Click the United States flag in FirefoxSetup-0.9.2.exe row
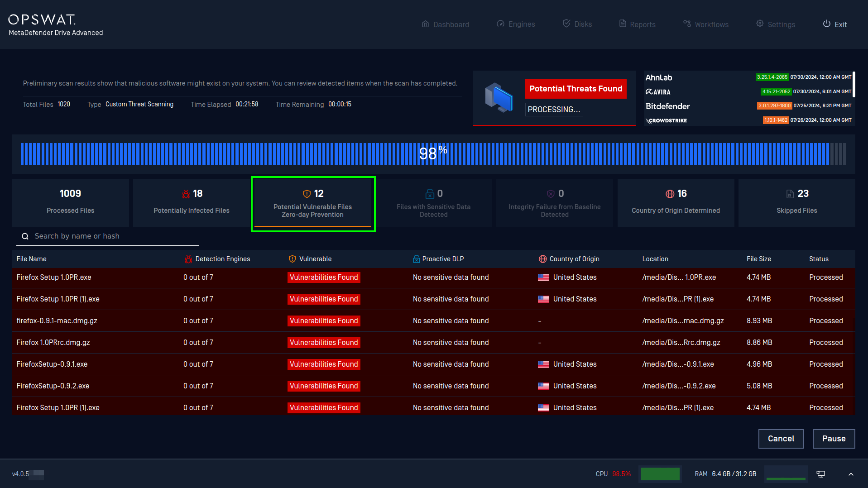This screenshot has width=868, height=488. [543, 386]
